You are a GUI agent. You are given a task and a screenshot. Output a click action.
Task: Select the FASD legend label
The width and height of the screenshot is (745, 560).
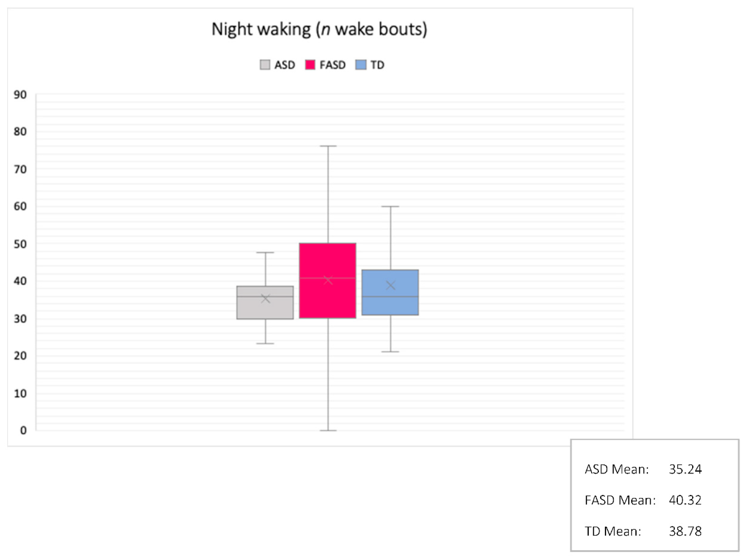(333, 65)
